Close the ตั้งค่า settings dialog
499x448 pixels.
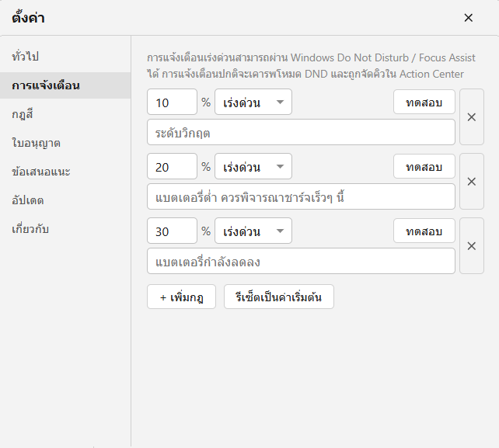pyautogui.click(x=468, y=18)
